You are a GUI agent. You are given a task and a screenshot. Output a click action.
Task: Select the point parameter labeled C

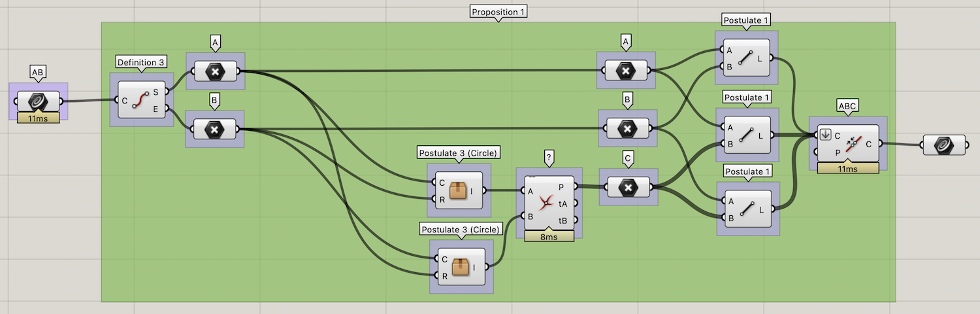pyautogui.click(x=628, y=188)
